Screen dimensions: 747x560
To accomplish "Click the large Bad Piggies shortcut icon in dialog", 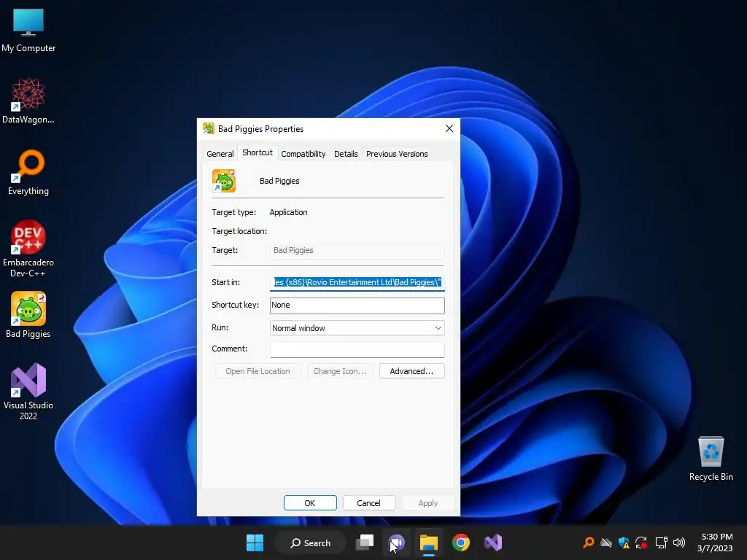I will point(224,181).
